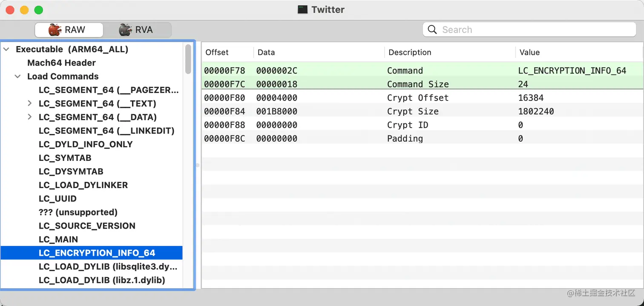Collapse the Load Commands node
Screen dimensions: 644x306
(x=18, y=77)
